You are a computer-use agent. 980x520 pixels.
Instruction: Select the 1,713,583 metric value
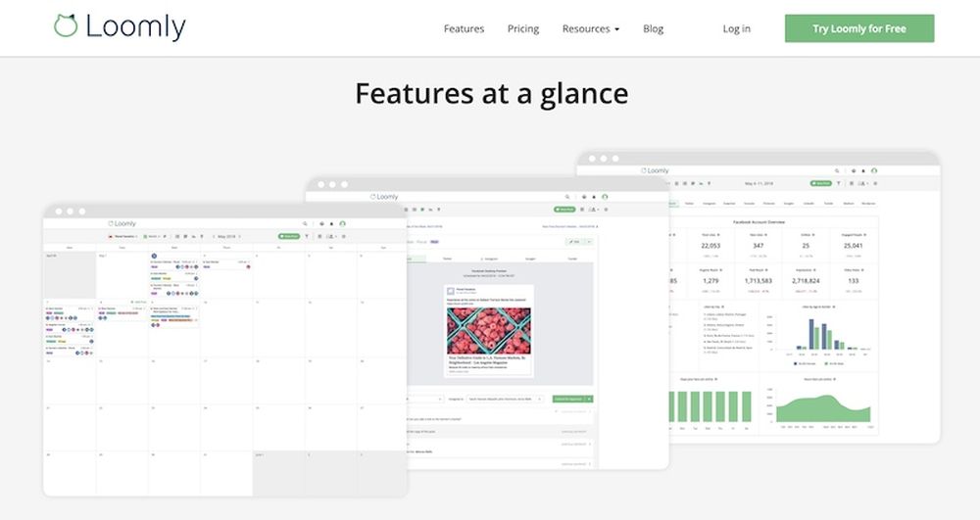759,281
